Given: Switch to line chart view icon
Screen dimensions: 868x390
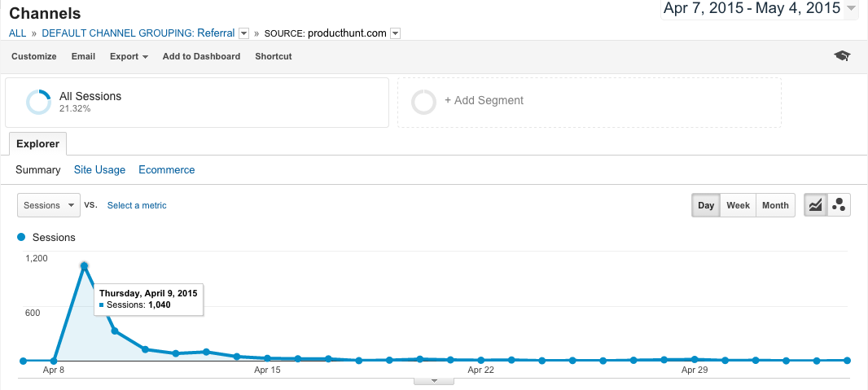Looking at the screenshot, I should pos(815,205).
